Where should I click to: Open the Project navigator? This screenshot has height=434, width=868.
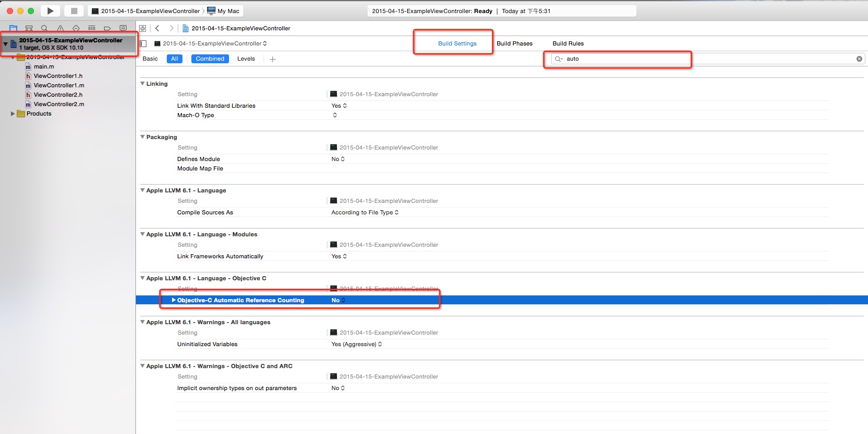[13, 28]
